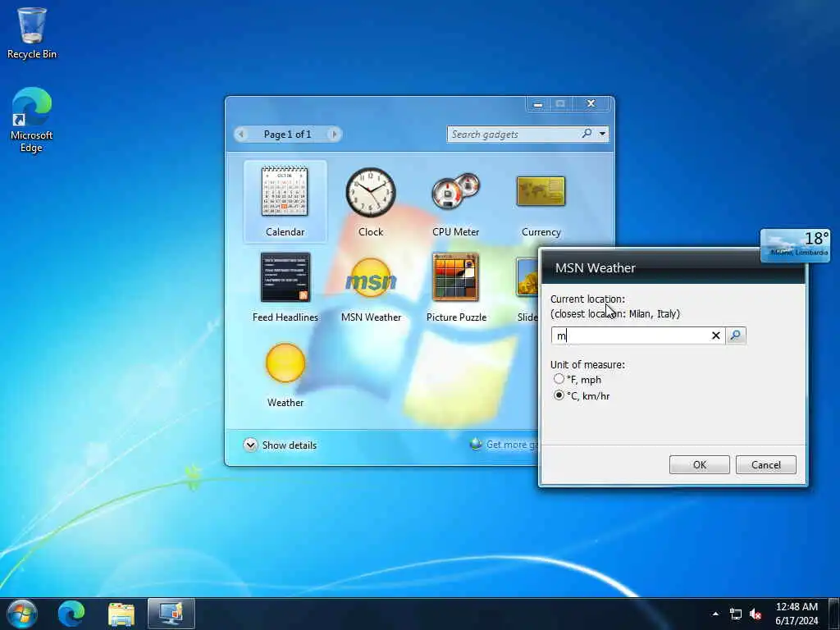840x630 pixels.
Task: Show hidden tray icons arrow
Action: pos(715,614)
